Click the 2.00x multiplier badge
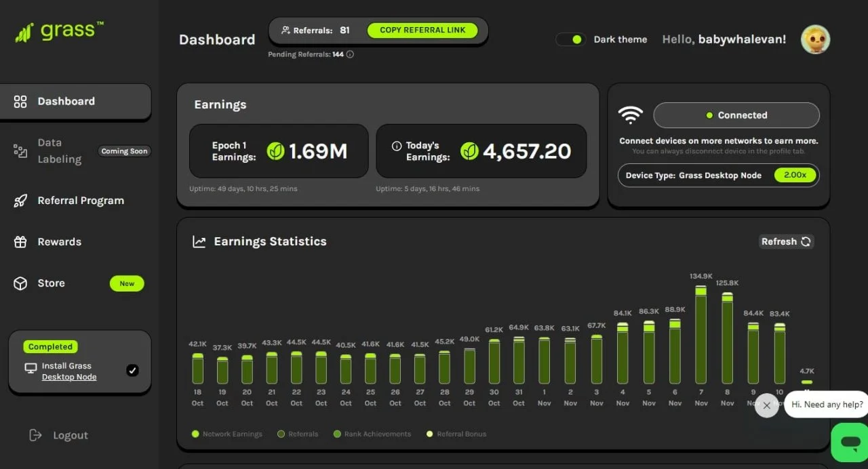 [795, 175]
